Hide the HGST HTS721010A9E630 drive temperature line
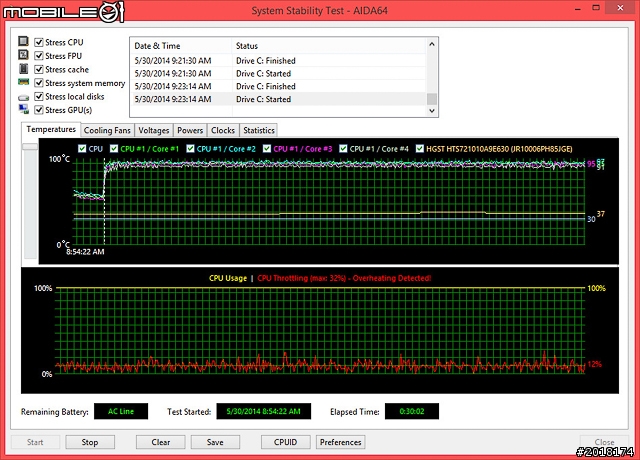The height and width of the screenshot is (460, 640). coord(420,149)
